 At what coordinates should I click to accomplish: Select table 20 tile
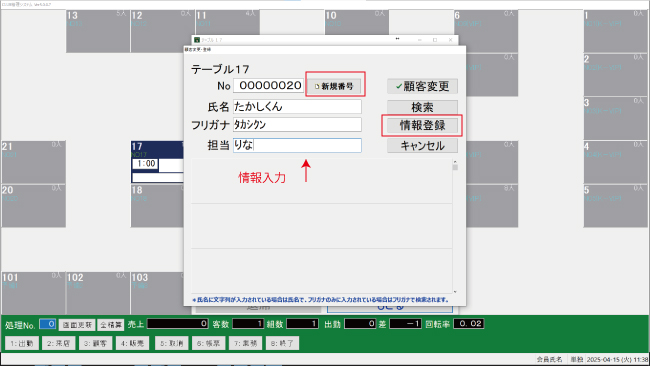point(33,206)
